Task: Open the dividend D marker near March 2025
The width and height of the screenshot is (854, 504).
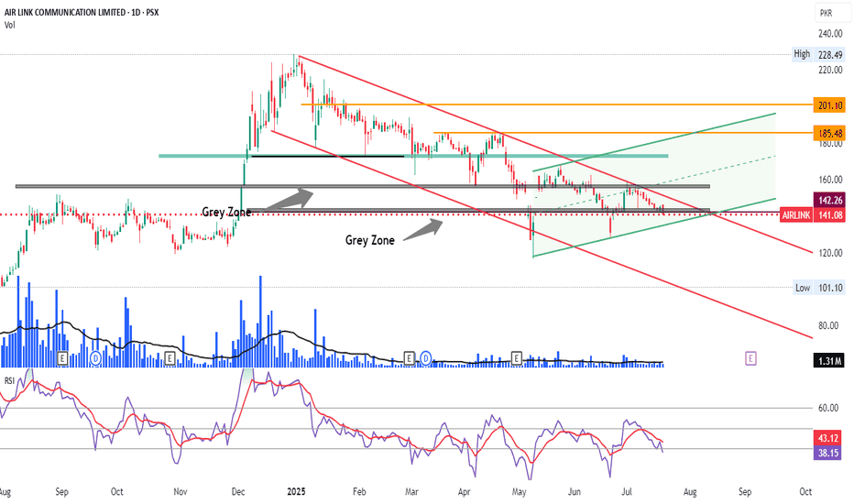Action: (426, 358)
